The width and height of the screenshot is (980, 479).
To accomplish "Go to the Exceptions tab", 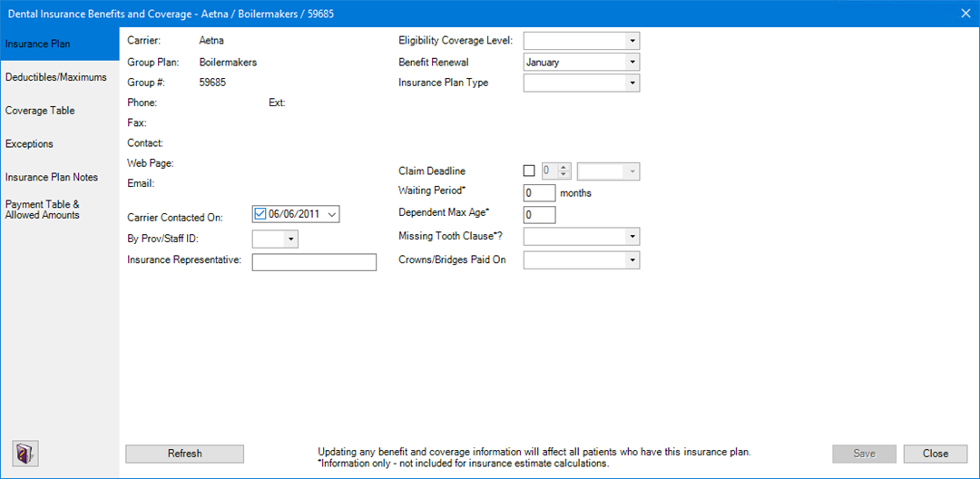I will [29, 144].
